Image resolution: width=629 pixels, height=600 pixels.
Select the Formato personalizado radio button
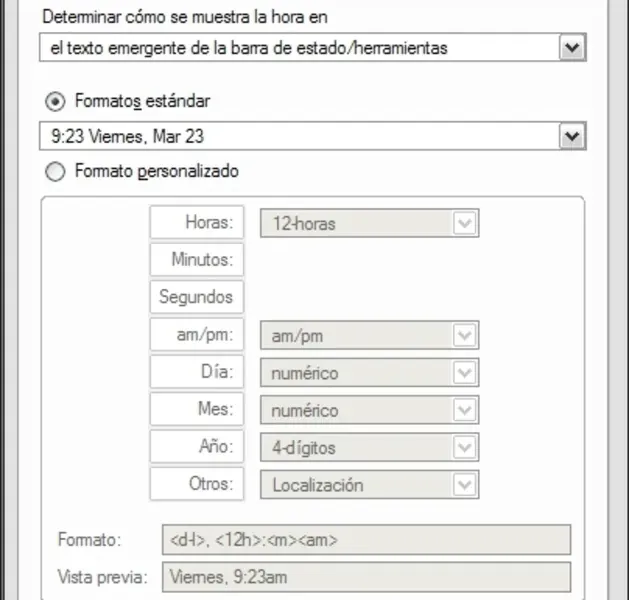pyautogui.click(x=55, y=172)
